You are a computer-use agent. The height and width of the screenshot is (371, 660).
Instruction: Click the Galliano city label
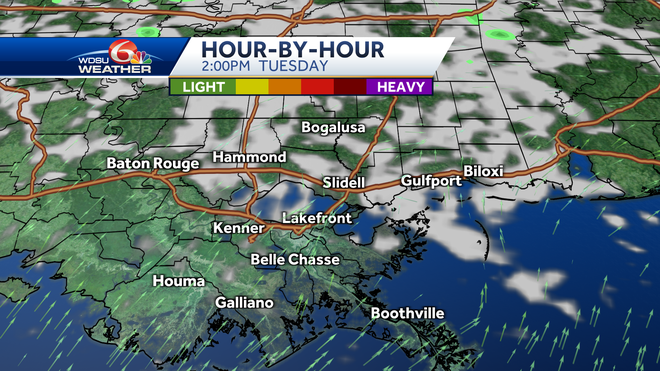(x=244, y=302)
